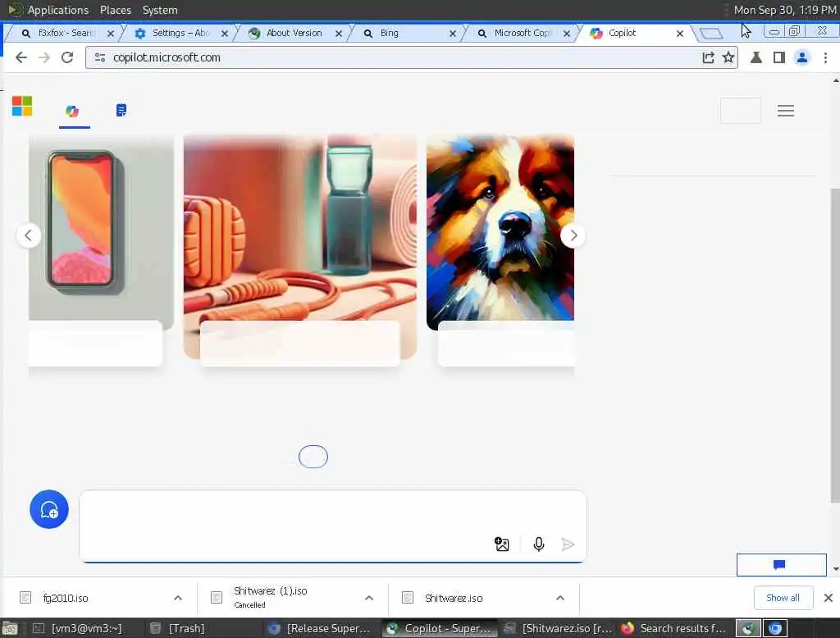Close the About Version tab

(x=339, y=34)
